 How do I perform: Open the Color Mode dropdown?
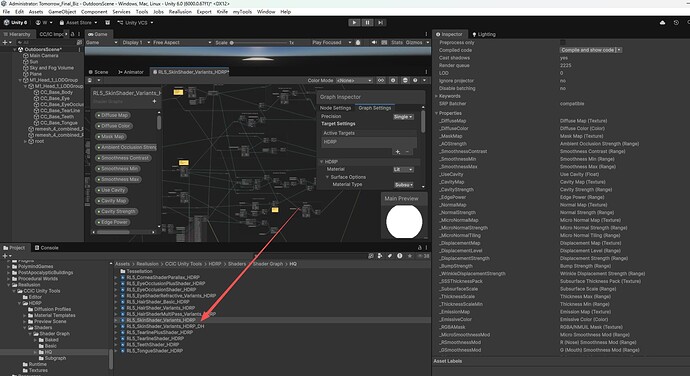pos(354,81)
